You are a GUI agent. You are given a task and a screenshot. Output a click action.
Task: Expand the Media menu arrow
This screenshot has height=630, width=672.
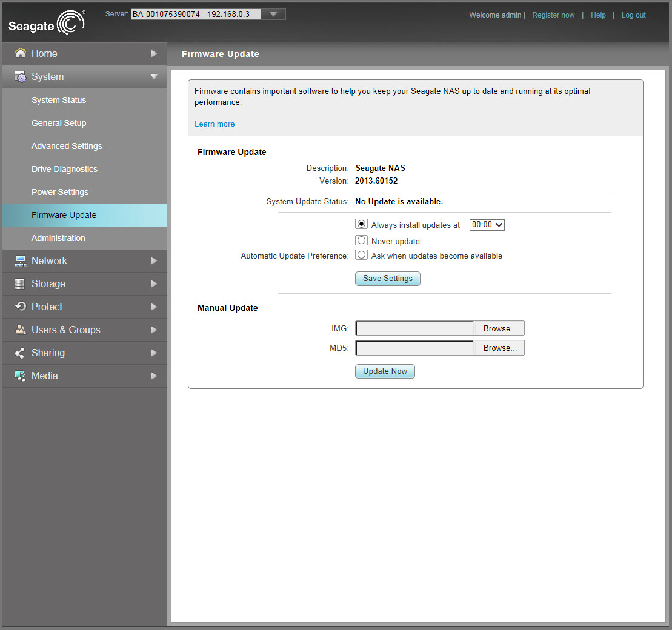154,376
